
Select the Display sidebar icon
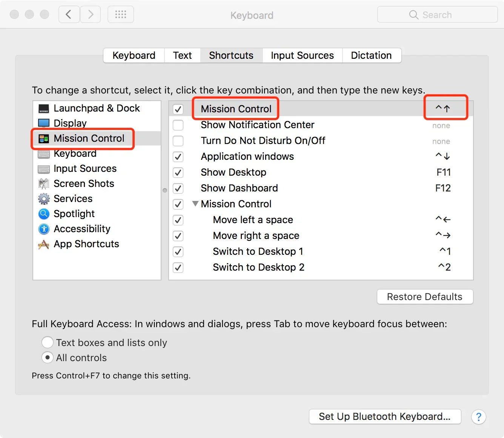point(44,123)
